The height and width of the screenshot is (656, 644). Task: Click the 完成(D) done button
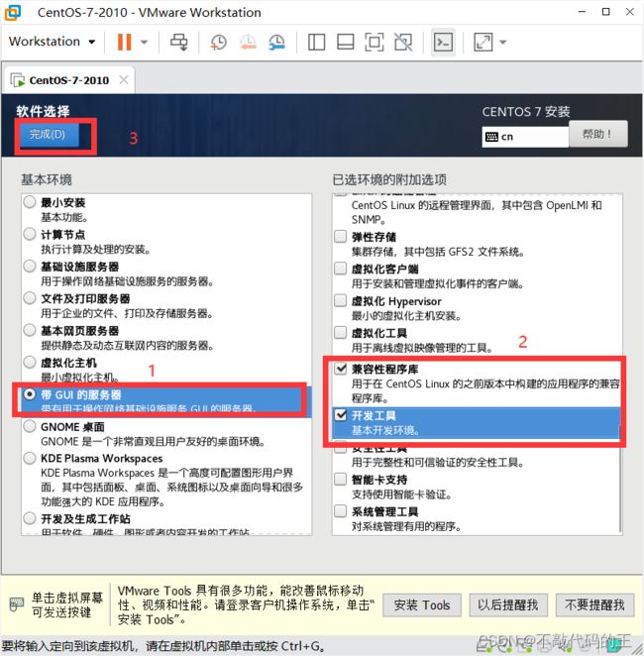(x=48, y=135)
